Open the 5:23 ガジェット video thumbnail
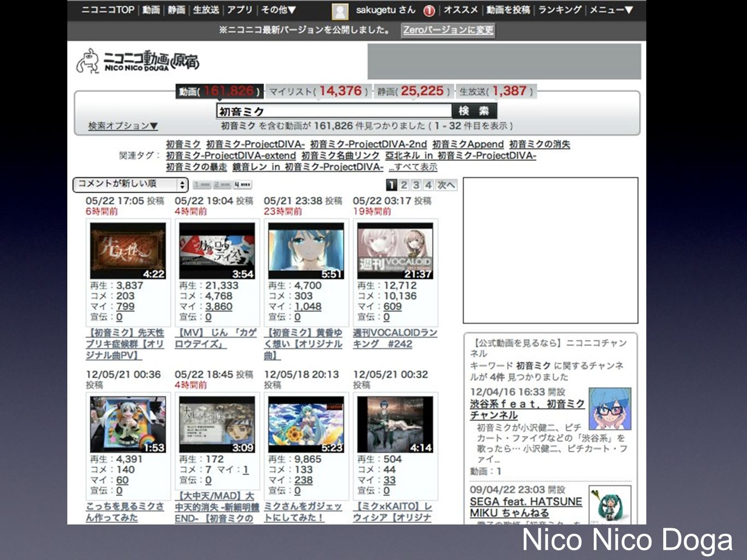 point(306,425)
